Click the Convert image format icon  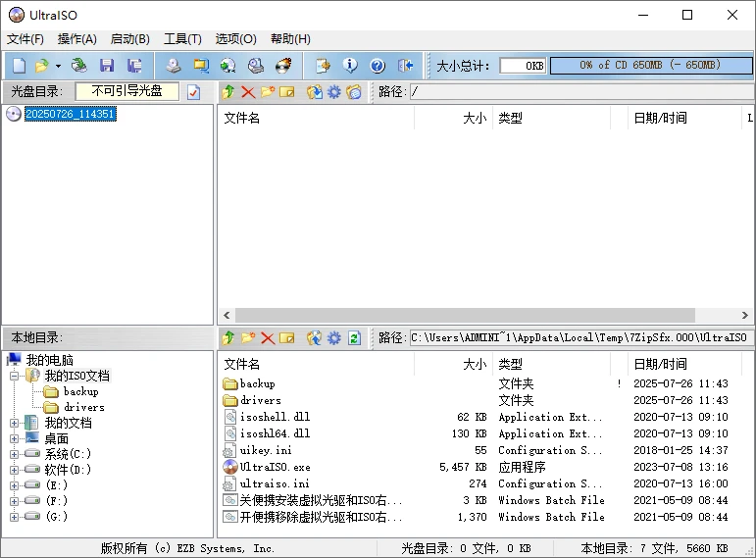click(227, 66)
